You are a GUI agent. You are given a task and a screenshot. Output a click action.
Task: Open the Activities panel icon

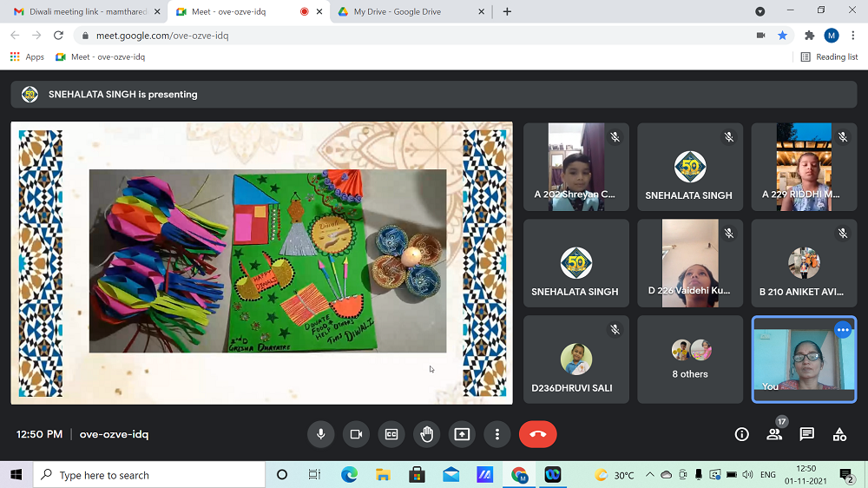pos(839,434)
